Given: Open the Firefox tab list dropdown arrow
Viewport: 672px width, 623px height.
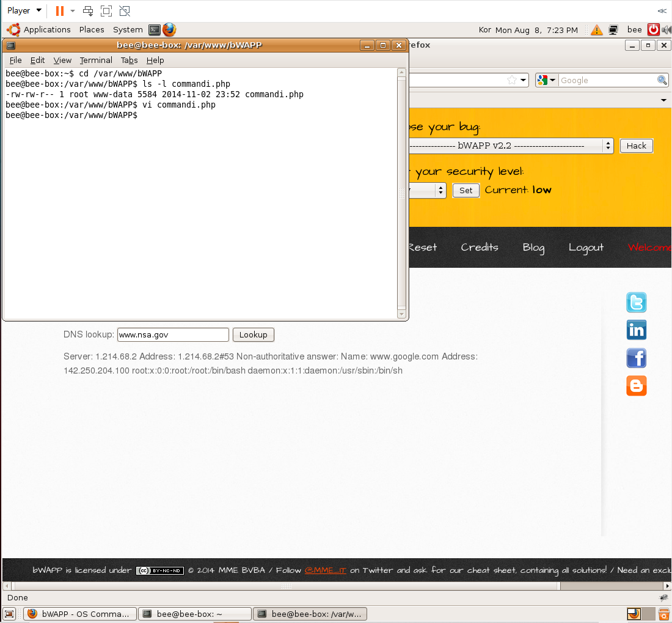Looking at the screenshot, I should [x=663, y=100].
